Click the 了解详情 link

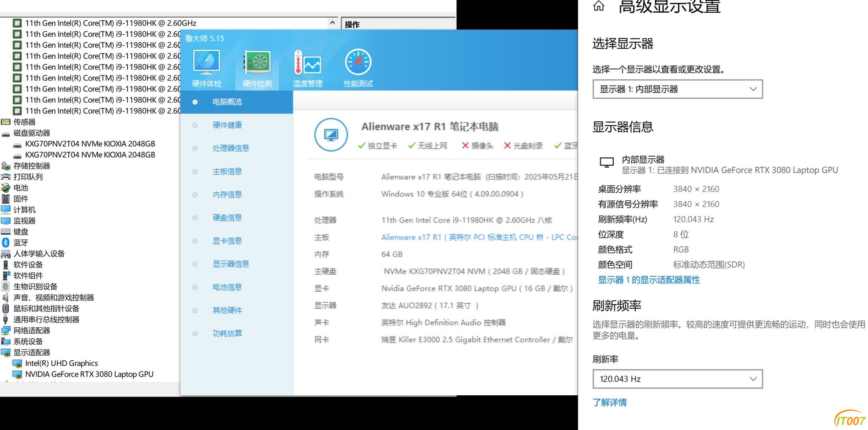tap(609, 402)
